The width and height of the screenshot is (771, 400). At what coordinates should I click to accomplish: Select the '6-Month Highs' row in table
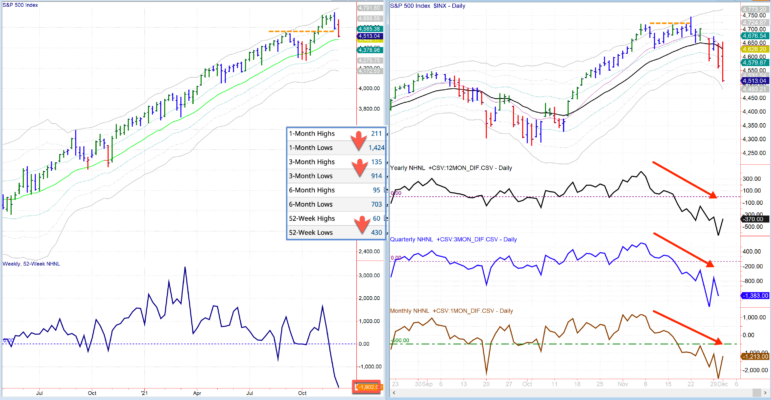pyautogui.click(x=336, y=190)
